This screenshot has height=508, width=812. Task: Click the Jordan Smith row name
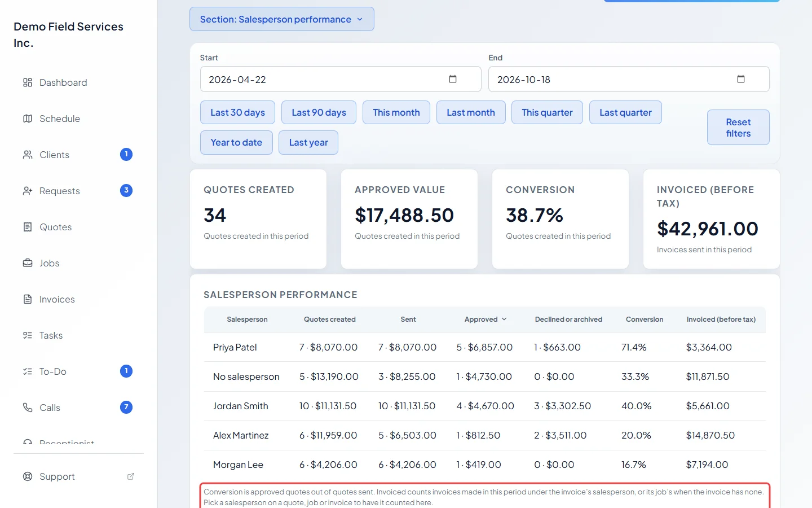[x=241, y=406]
